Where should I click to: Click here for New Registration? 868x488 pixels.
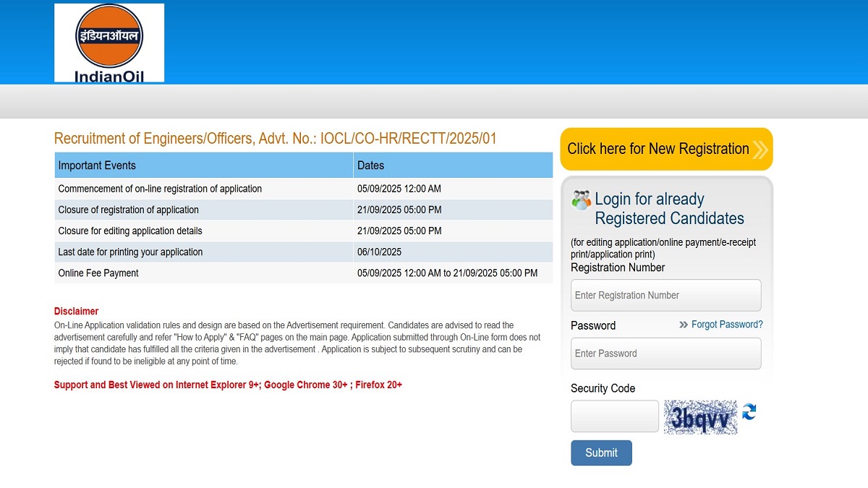click(x=658, y=149)
